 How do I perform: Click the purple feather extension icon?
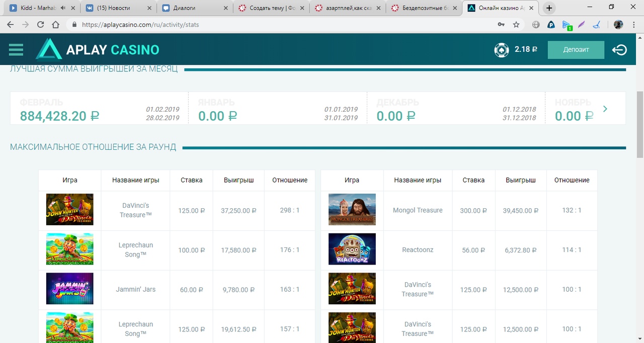[582, 24]
